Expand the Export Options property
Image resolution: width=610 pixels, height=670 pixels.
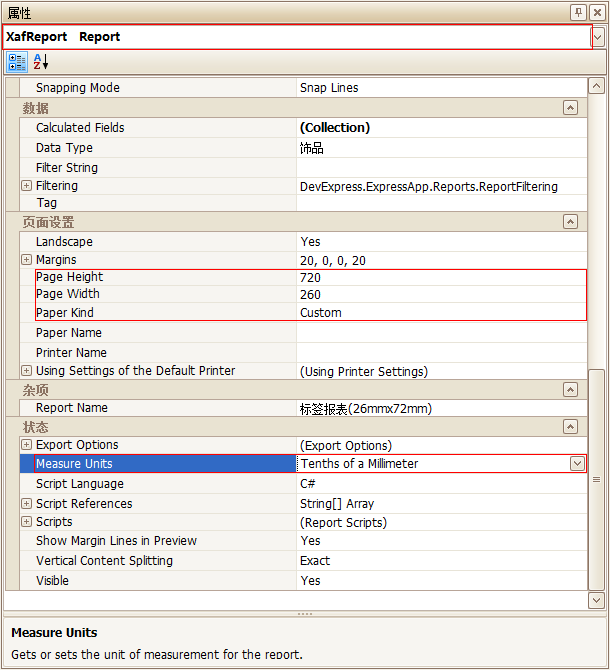click(x=26, y=445)
